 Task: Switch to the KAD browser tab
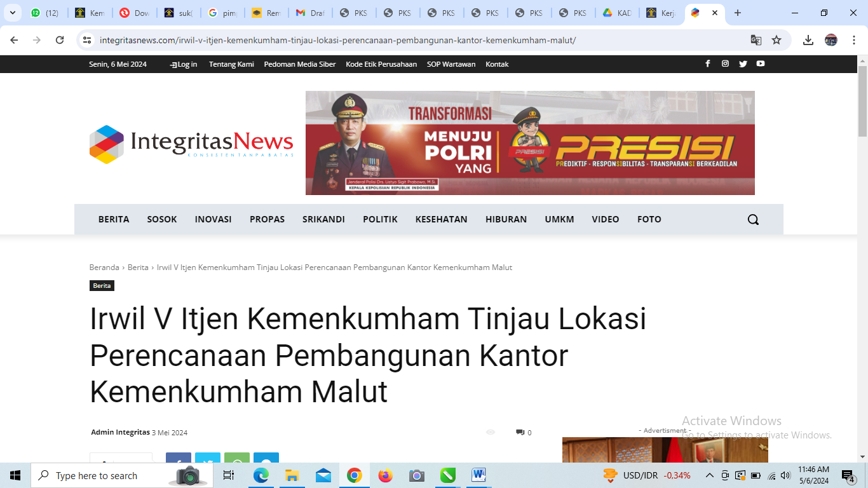click(616, 13)
